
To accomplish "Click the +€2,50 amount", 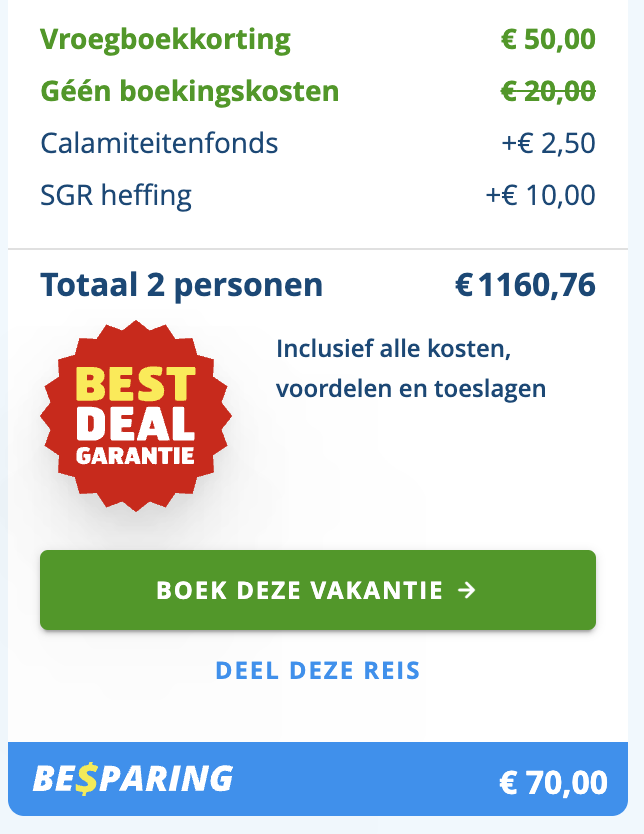I will (548, 144).
